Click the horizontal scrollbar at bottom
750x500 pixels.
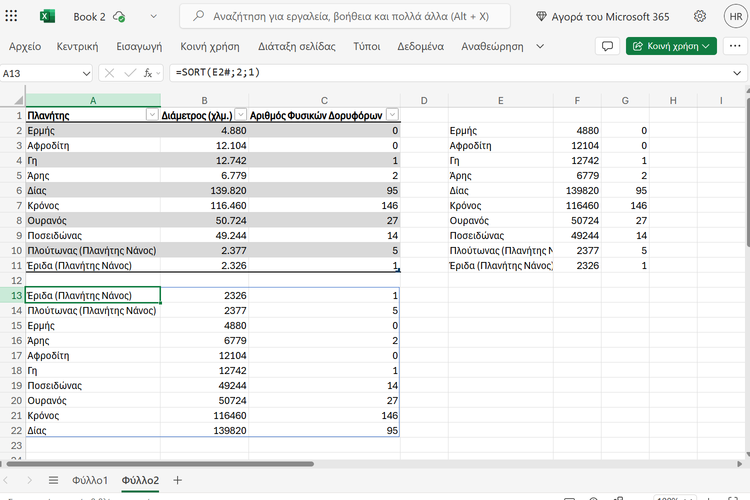point(160,464)
